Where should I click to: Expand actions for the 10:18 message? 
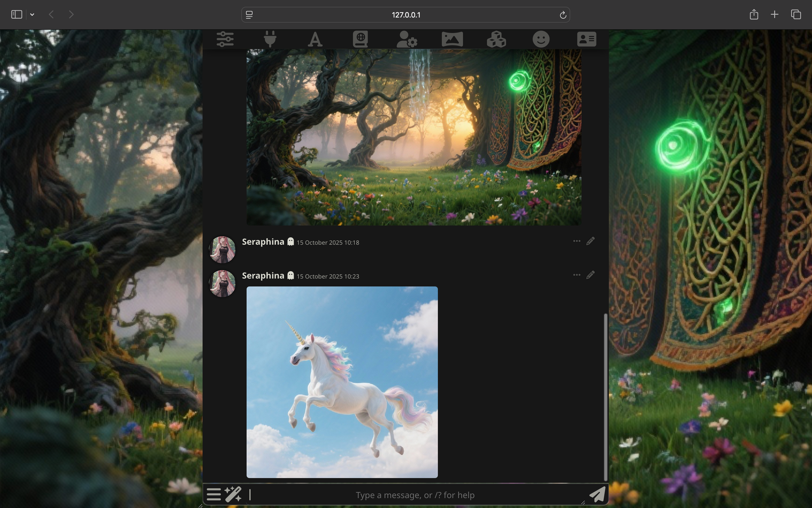coord(577,241)
